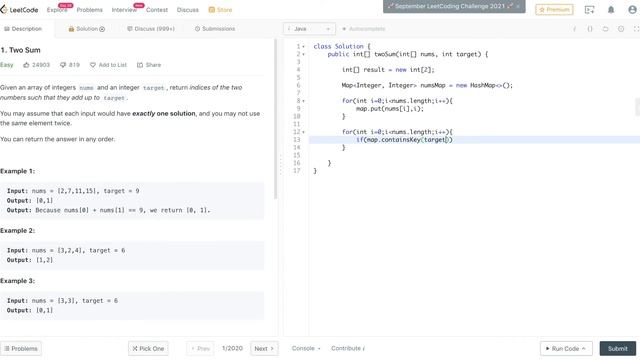The image size is (640, 360).
Task: Click the Prev button
Action: pos(200,349)
